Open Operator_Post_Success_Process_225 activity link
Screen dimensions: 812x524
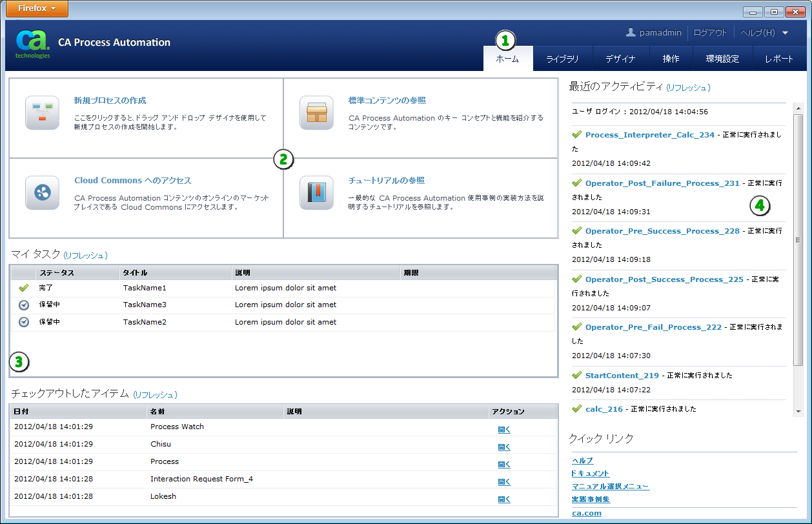pos(664,279)
